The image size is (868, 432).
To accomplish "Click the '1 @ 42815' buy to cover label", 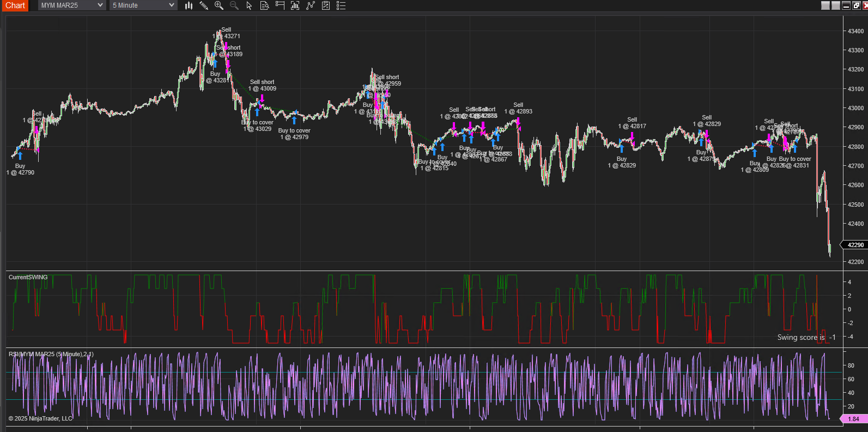I will tap(434, 168).
